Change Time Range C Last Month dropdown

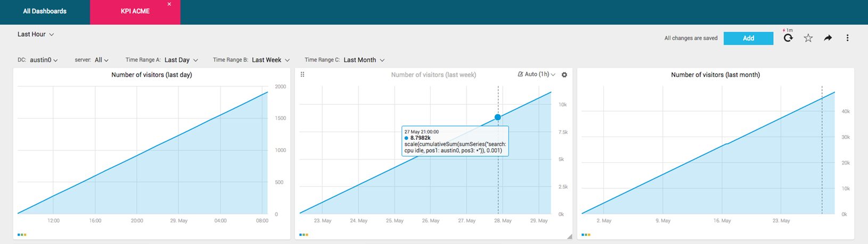point(364,60)
